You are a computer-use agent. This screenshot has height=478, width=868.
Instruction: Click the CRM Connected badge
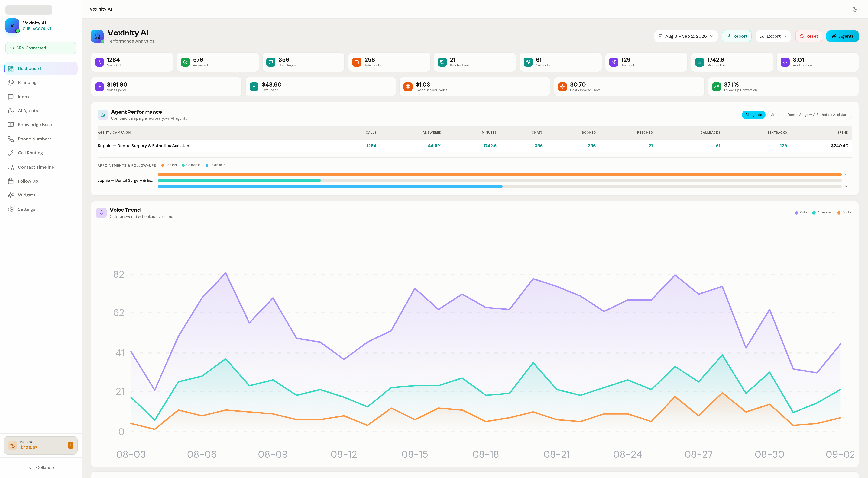point(41,48)
